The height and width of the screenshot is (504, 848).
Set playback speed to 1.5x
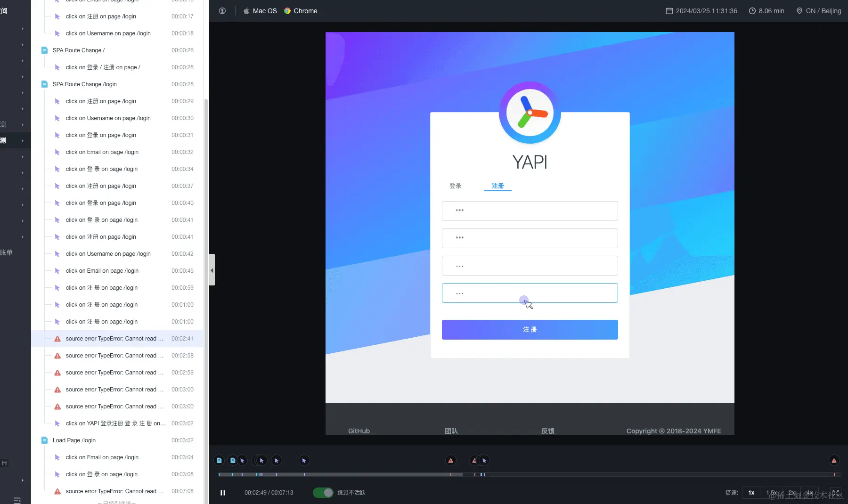(x=771, y=493)
